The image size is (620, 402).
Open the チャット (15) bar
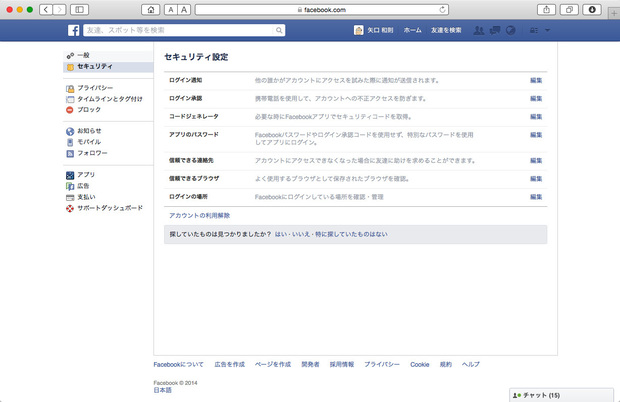coord(561,395)
